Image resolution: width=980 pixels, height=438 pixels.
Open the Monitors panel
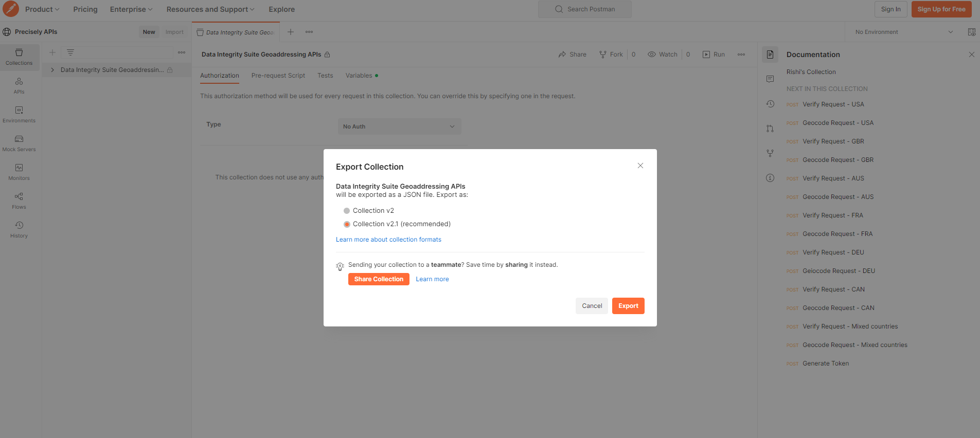coord(19,172)
